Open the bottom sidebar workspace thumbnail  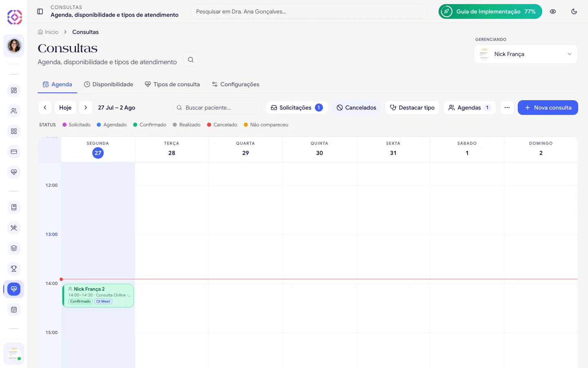tap(14, 354)
